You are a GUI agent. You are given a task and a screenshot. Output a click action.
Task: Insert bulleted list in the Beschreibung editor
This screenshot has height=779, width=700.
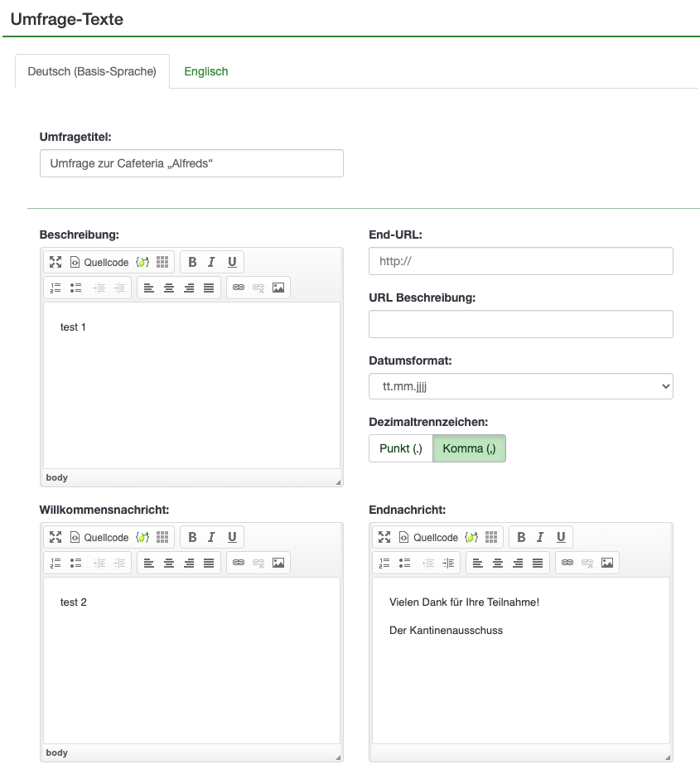point(75,288)
